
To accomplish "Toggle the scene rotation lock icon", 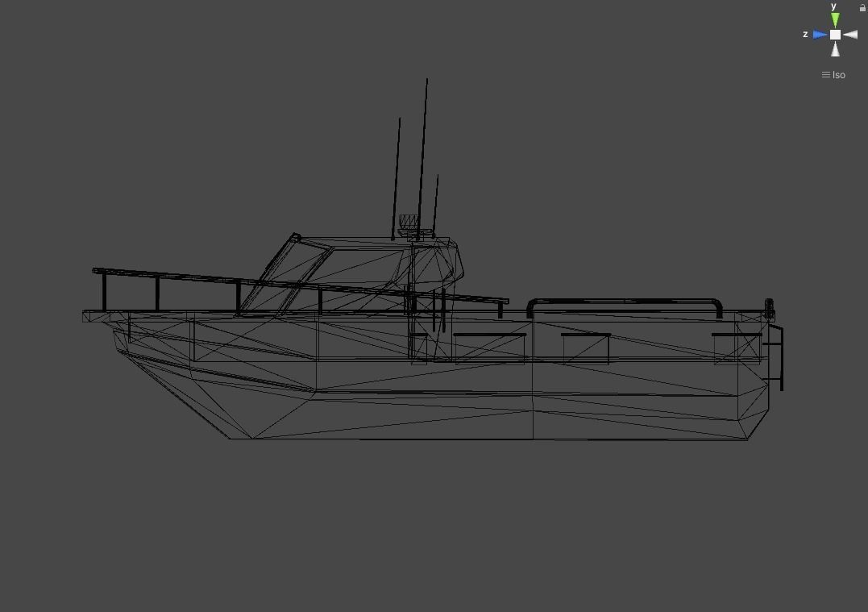I will (x=862, y=7).
